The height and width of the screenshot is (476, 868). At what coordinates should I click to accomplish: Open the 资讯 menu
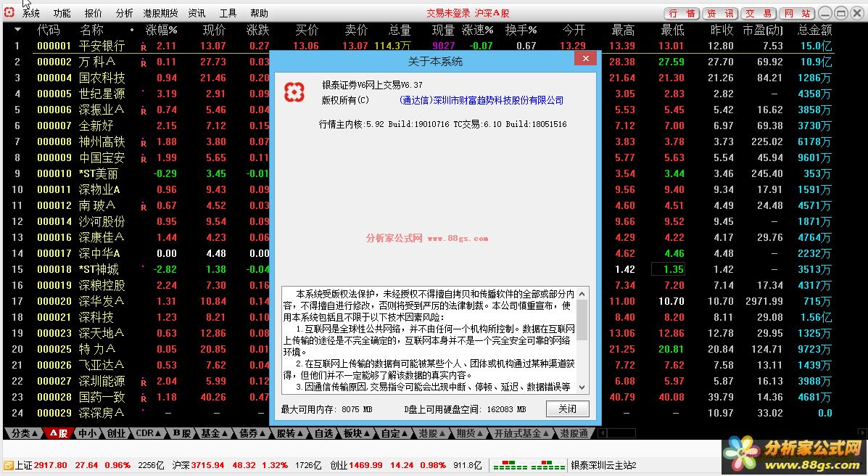[x=197, y=13]
